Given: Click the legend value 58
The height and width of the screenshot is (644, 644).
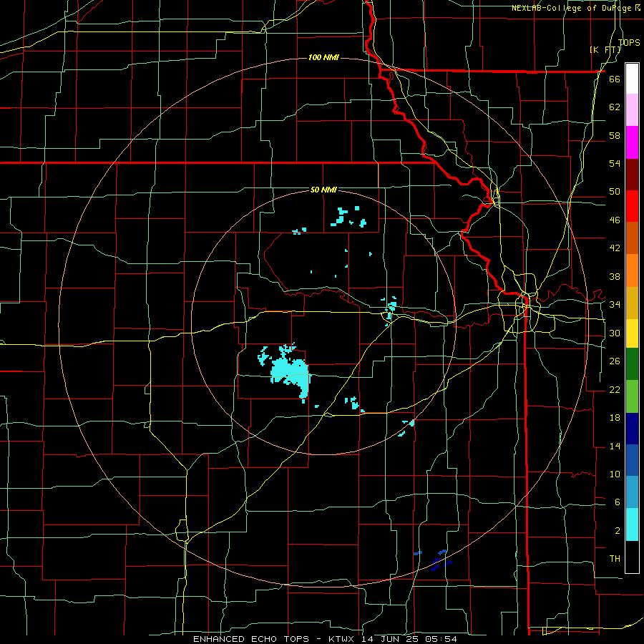Looking at the screenshot, I should [x=615, y=135].
